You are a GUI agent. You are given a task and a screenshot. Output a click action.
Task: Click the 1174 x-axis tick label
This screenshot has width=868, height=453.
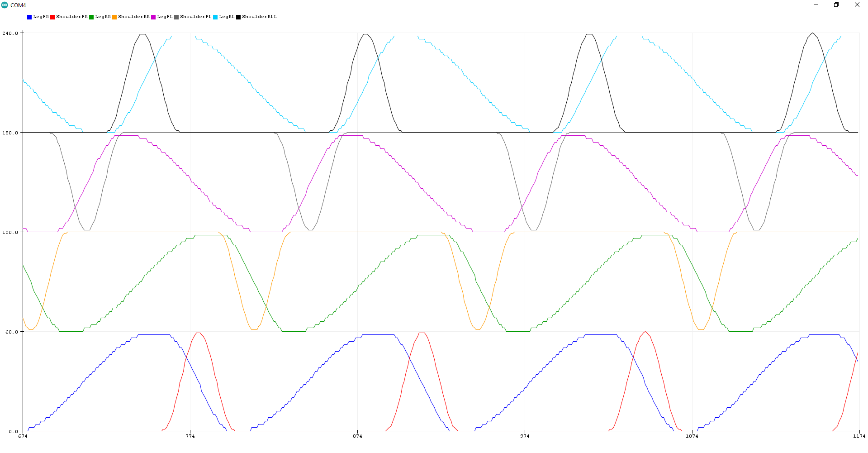point(859,436)
